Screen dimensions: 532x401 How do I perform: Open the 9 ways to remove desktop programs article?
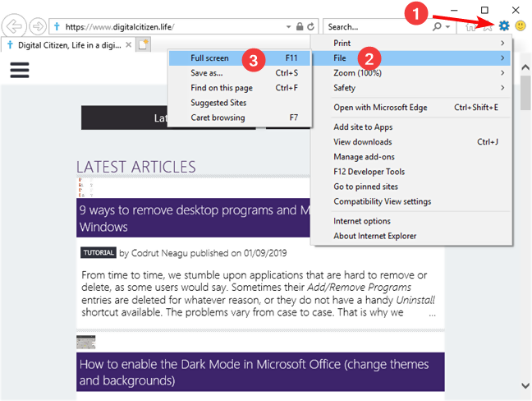coord(194,218)
